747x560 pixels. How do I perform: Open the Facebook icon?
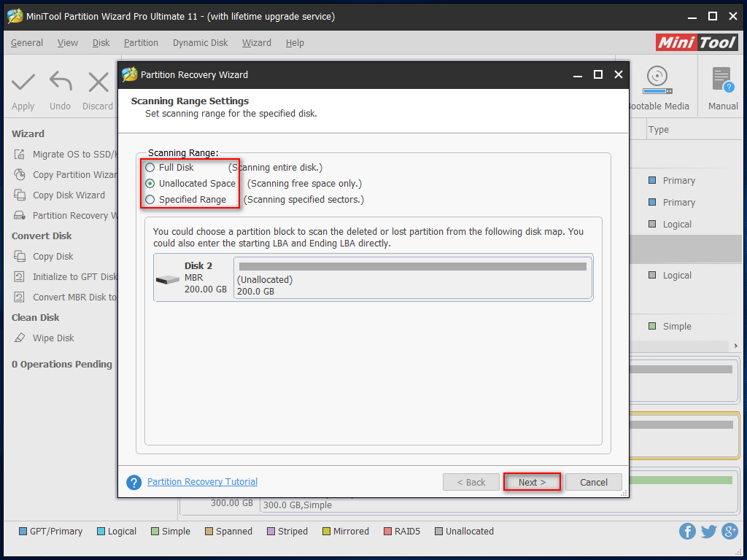(x=687, y=531)
